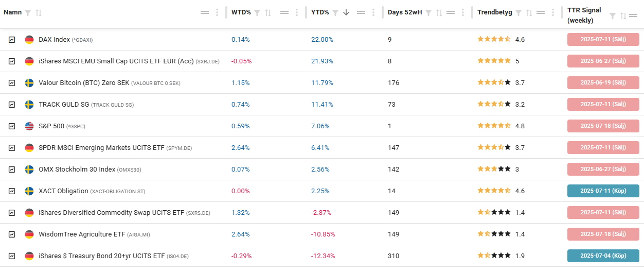
Task: Filter the Namn column
Action: point(28,12)
